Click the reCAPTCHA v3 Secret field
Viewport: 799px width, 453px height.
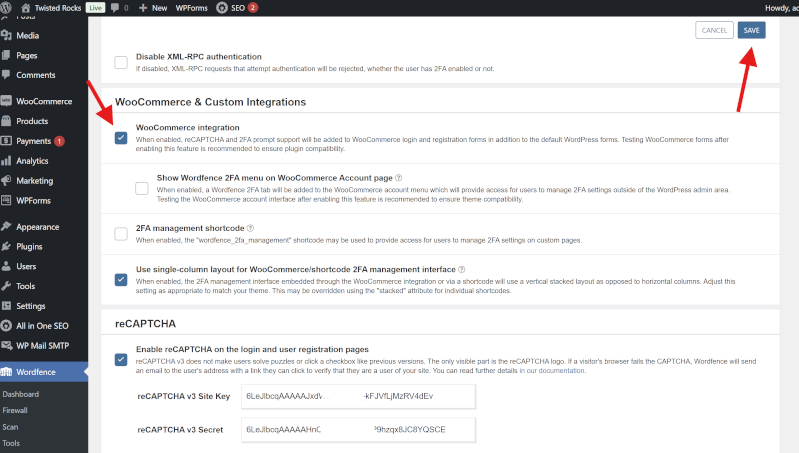tap(358, 430)
